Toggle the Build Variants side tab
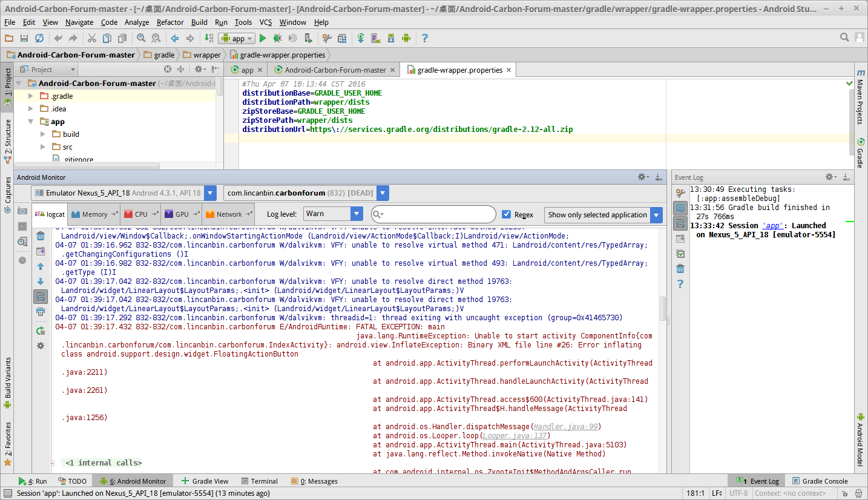 pyautogui.click(x=8, y=384)
